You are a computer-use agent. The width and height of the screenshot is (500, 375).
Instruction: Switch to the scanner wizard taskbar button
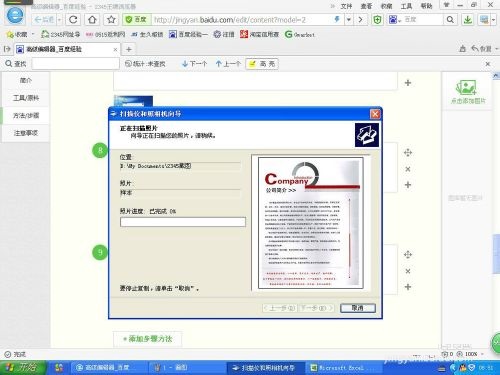point(266,368)
